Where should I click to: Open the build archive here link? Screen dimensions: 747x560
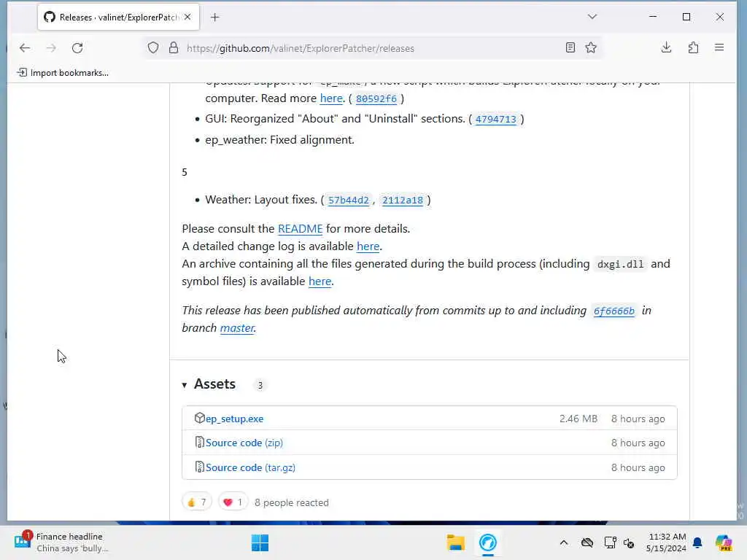320,281
